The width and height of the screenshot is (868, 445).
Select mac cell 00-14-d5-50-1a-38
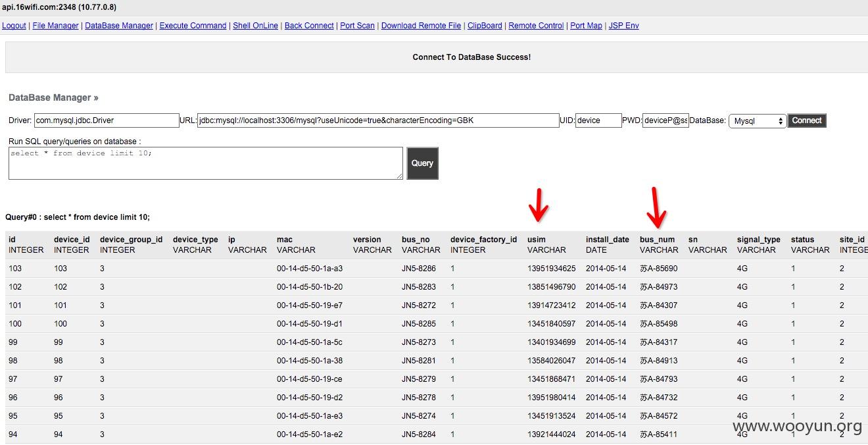click(310, 361)
